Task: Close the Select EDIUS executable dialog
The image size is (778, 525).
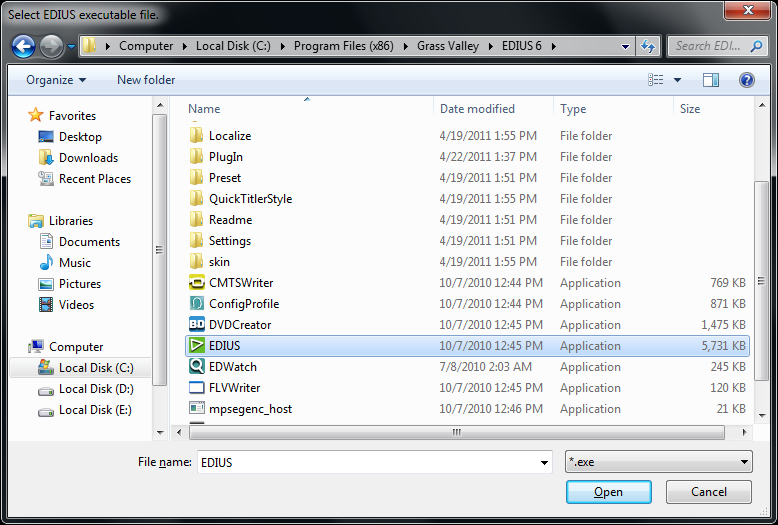Action: point(748,10)
